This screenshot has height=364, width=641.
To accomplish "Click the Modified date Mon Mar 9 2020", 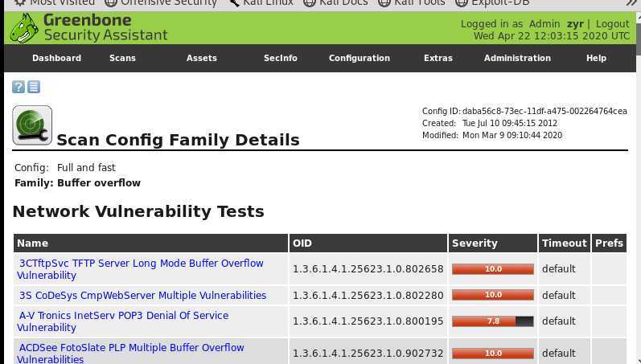I will (512, 135).
